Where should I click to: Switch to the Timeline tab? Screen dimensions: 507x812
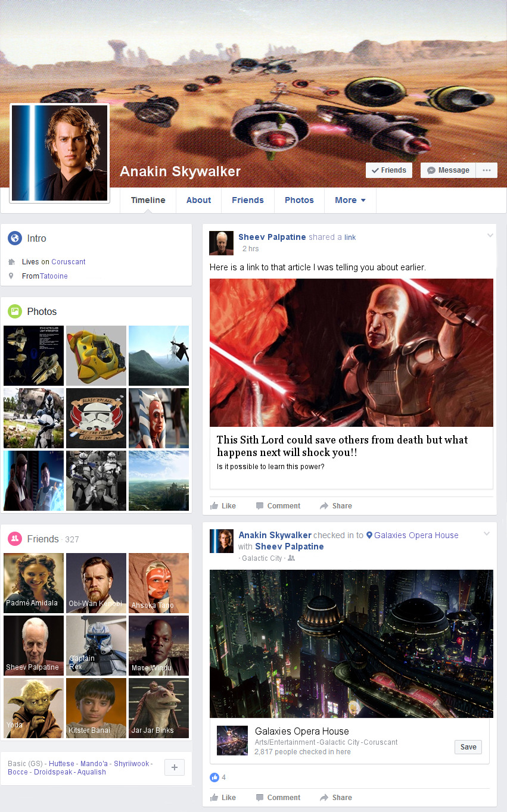(148, 200)
